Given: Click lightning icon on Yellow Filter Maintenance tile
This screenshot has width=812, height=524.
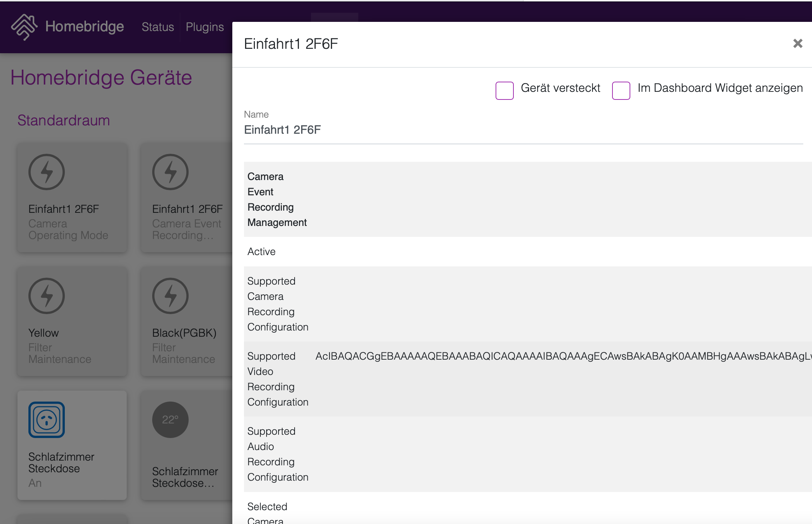Looking at the screenshot, I should point(47,296).
